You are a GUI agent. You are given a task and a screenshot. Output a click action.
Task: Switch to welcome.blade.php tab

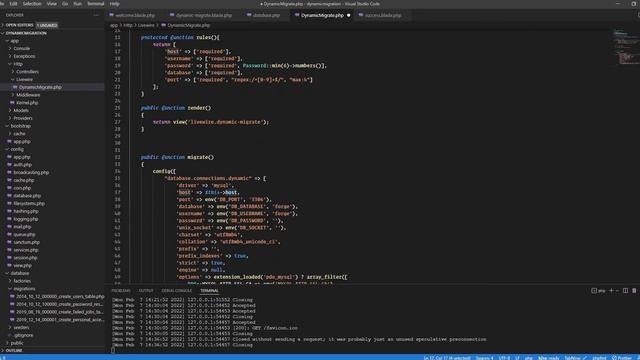point(135,16)
